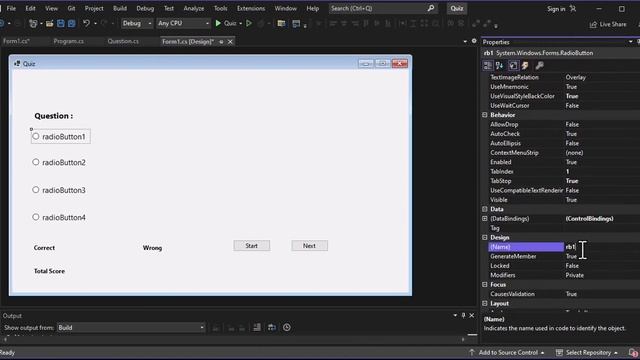This screenshot has width=640, height=360.
Task: Click the Undo arrow icon
Action: click(86, 23)
